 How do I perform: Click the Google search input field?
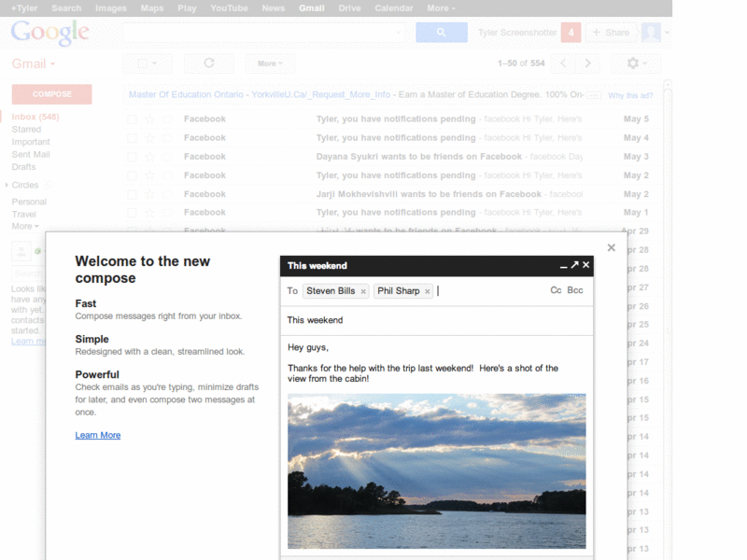click(259, 33)
